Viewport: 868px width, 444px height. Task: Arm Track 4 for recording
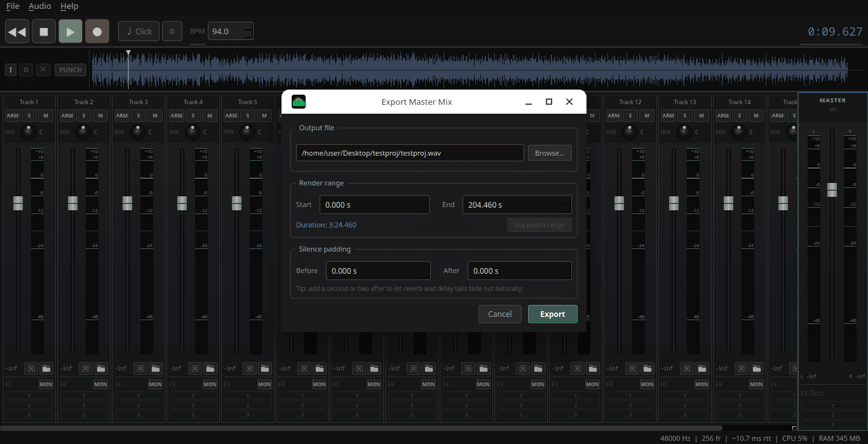click(x=176, y=116)
